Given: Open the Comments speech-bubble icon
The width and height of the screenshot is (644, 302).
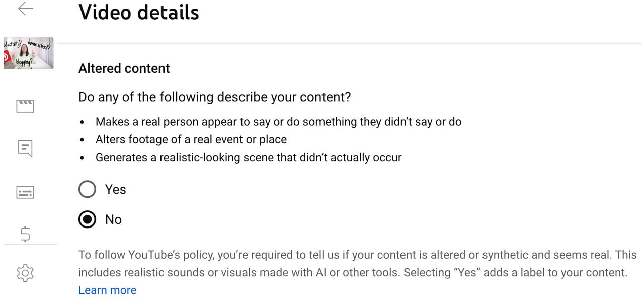Looking at the screenshot, I should tap(25, 147).
